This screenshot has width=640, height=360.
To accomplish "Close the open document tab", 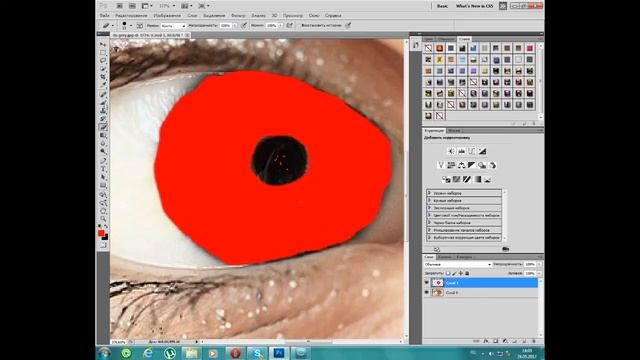I will (x=187, y=36).
